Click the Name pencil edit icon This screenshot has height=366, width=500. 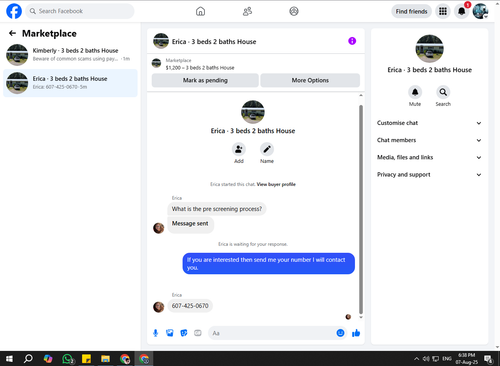click(267, 149)
